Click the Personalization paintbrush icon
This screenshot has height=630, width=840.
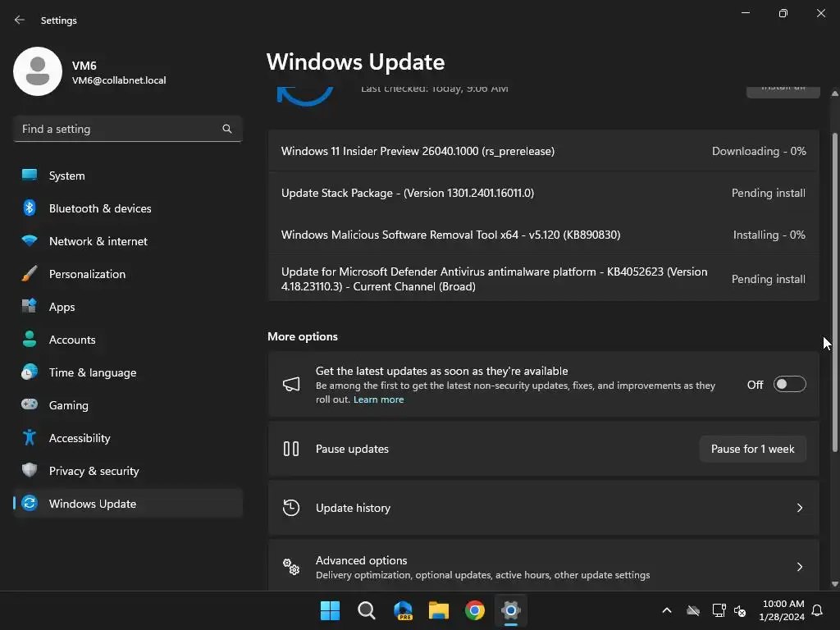[x=30, y=274]
